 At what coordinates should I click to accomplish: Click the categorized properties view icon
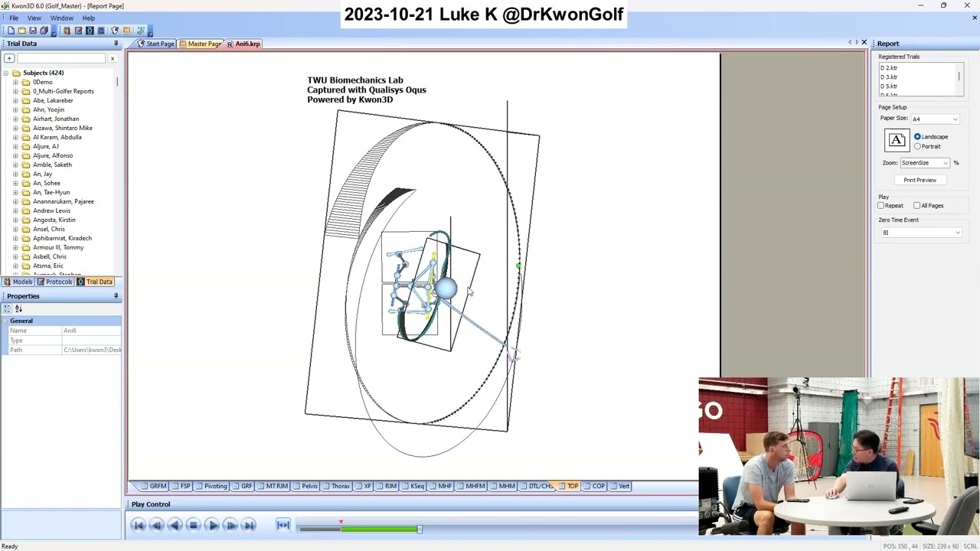[8, 308]
